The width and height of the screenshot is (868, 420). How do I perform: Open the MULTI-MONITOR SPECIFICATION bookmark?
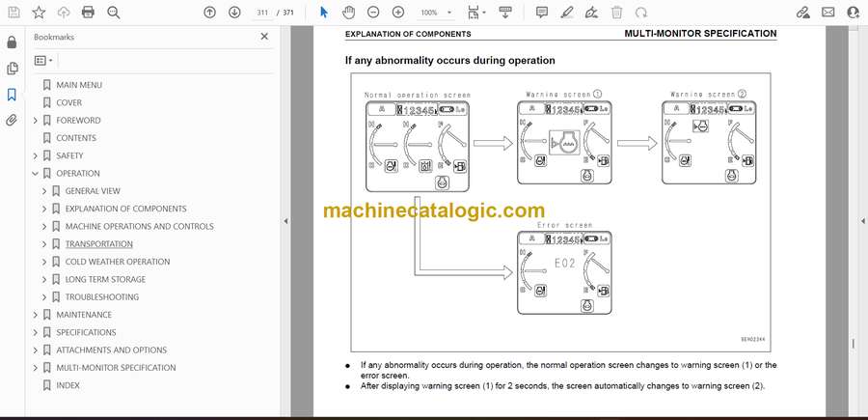tap(116, 368)
